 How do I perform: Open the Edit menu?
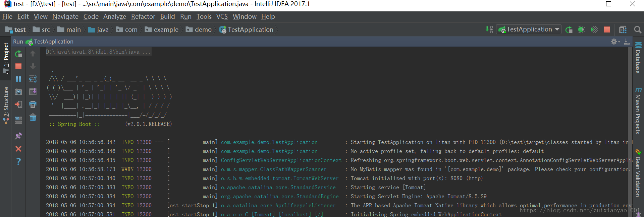point(23,16)
